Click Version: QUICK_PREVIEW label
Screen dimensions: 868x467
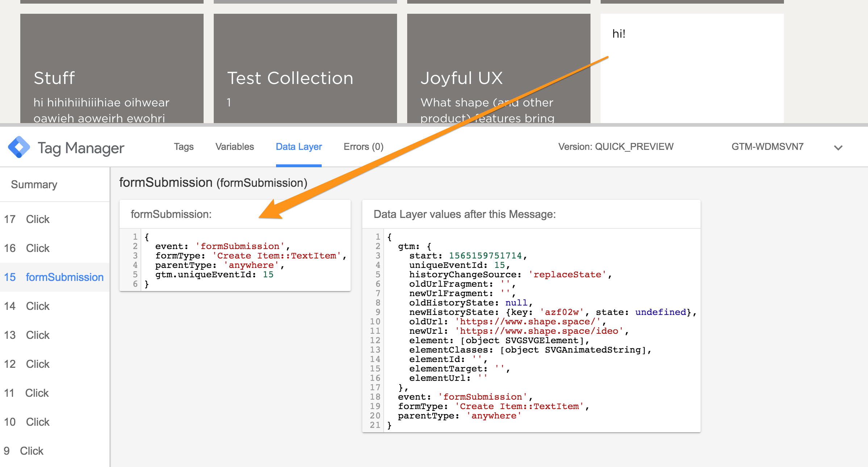click(615, 147)
